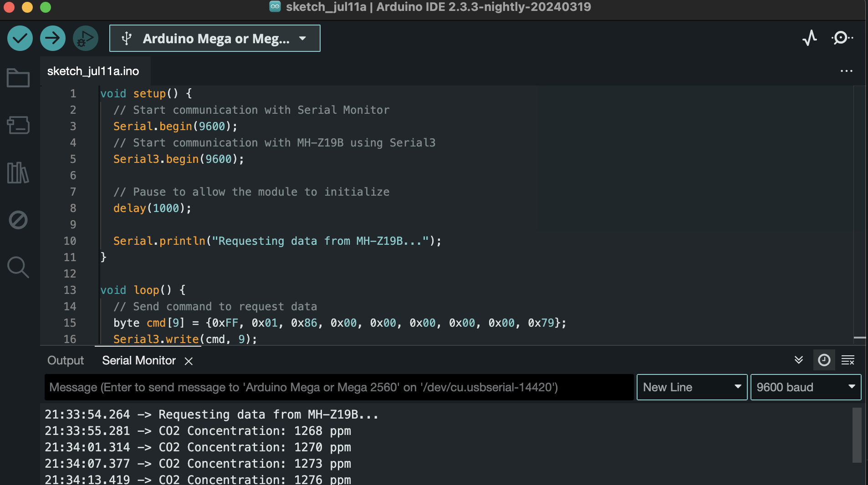Image resolution: width=868 pixels, height=485 pixels.
Task: Click on line number 10 in the gutter
Action: click(x=70, y=241)
